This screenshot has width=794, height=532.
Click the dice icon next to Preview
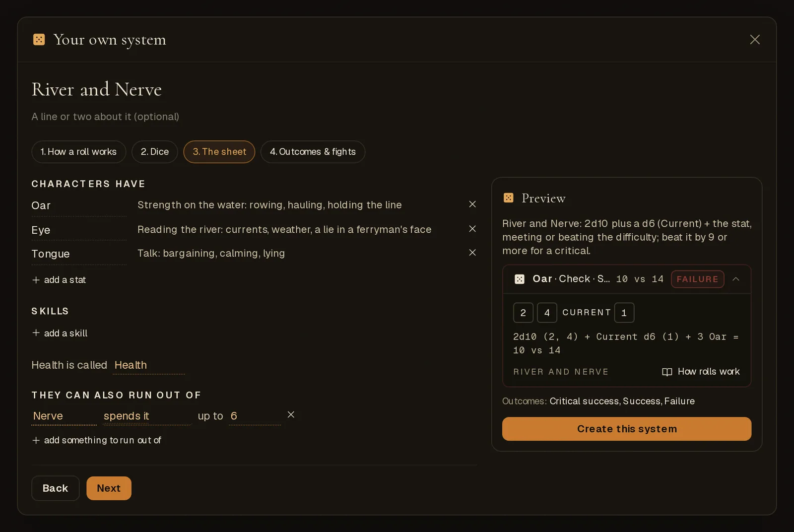[x=509, y=198]
